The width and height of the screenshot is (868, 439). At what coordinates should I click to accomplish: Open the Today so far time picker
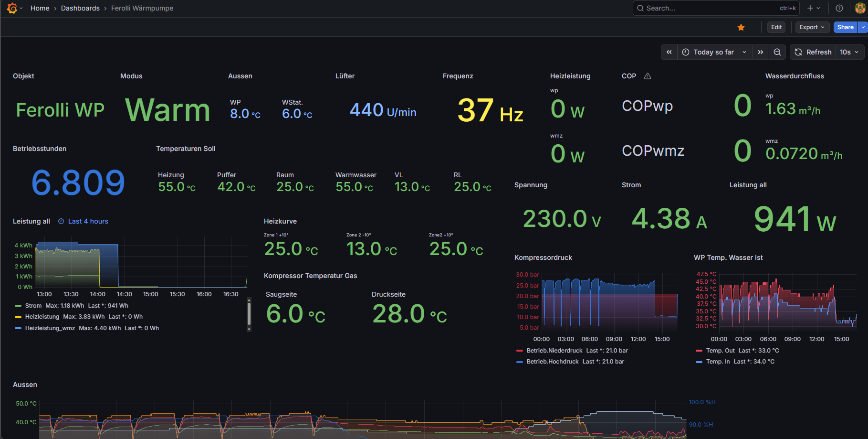tap(714, 52)
